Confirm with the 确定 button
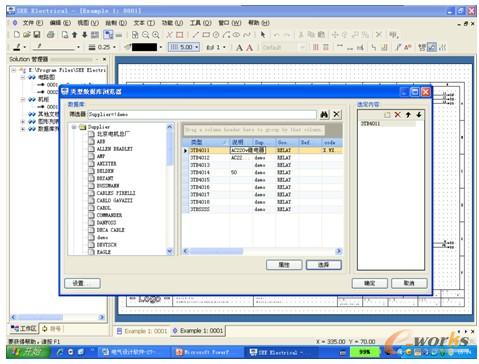 [369, 283]
